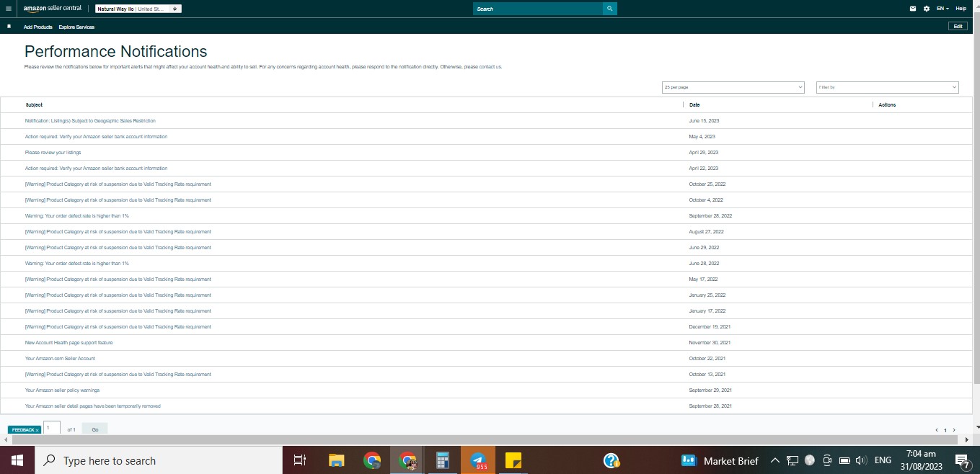
Task: Open Add Products from favorites bar
Action: (38, 27)
